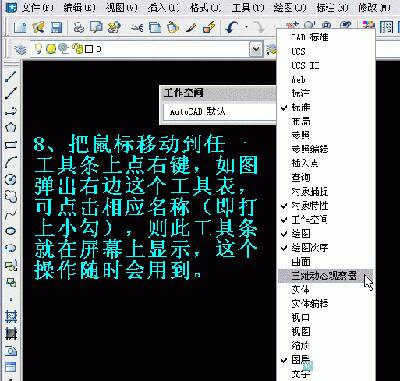Open the 工具(T) menu

(248, 8)
